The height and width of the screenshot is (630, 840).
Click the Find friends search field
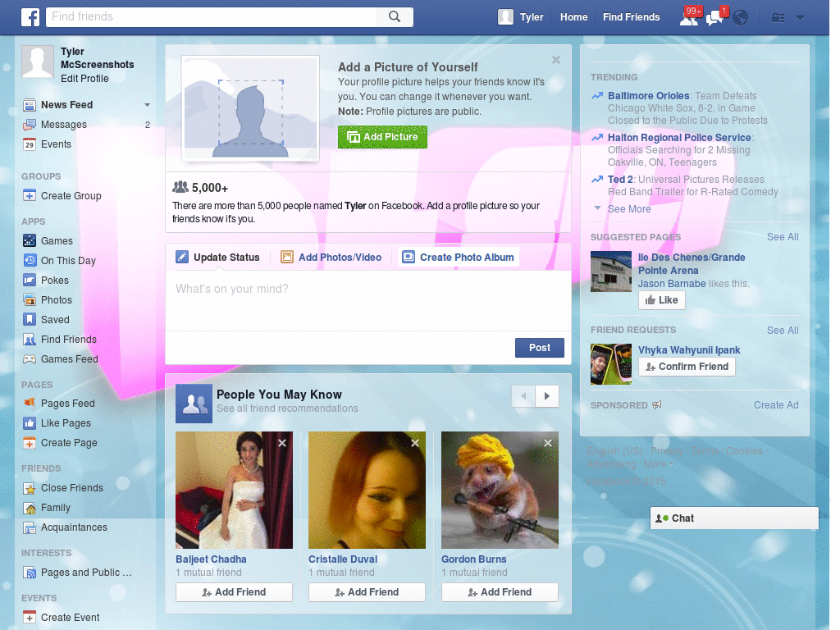tap(212, 16)
